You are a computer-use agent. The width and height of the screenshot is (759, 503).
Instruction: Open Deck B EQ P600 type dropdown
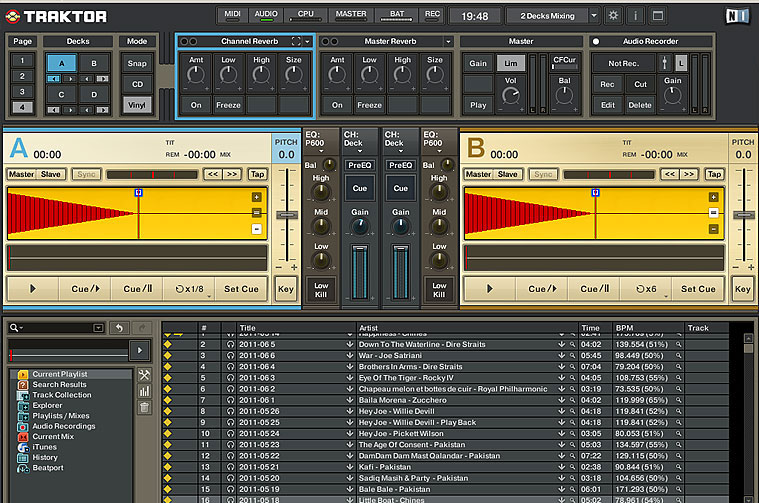click(x=439, y=151)
